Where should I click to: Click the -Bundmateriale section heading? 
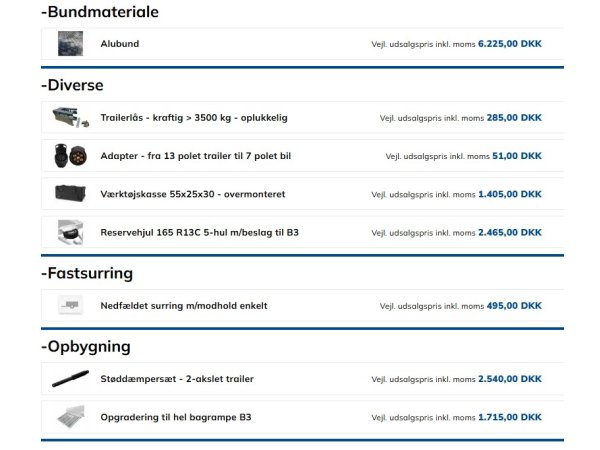(99, 12)
